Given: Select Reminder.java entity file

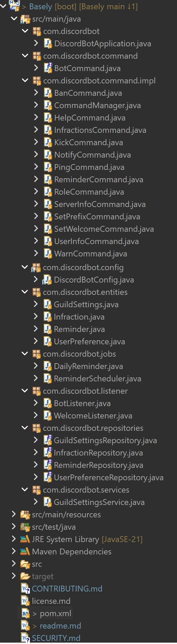Looking at the screenshot, I should coord(79,329).
